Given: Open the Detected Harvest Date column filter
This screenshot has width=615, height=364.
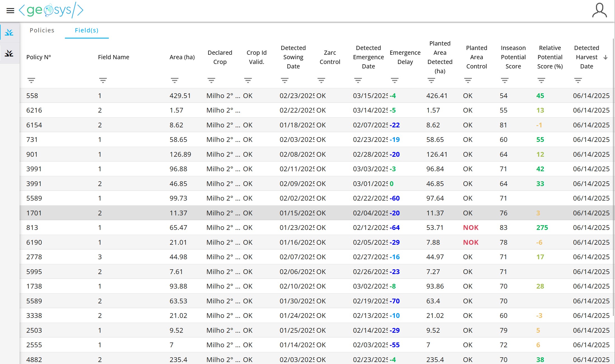Looking at the screenshot, I should pos(578,80).
